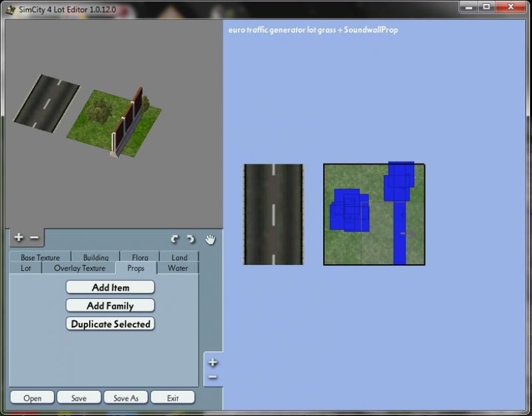Click the SimCity 4 Lot Editor title icon
Screen dimensions: 532x416
pos(11,9)
